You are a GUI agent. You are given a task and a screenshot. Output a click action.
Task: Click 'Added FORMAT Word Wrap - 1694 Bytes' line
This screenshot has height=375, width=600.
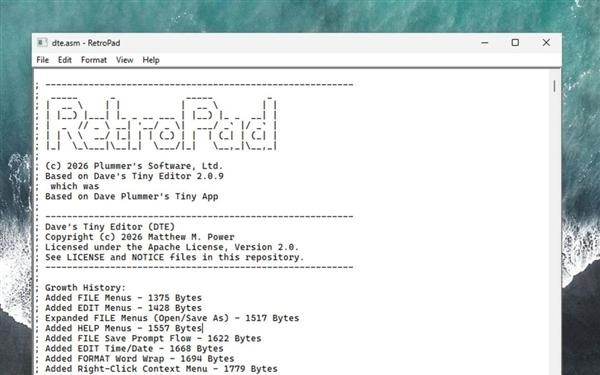140,359
